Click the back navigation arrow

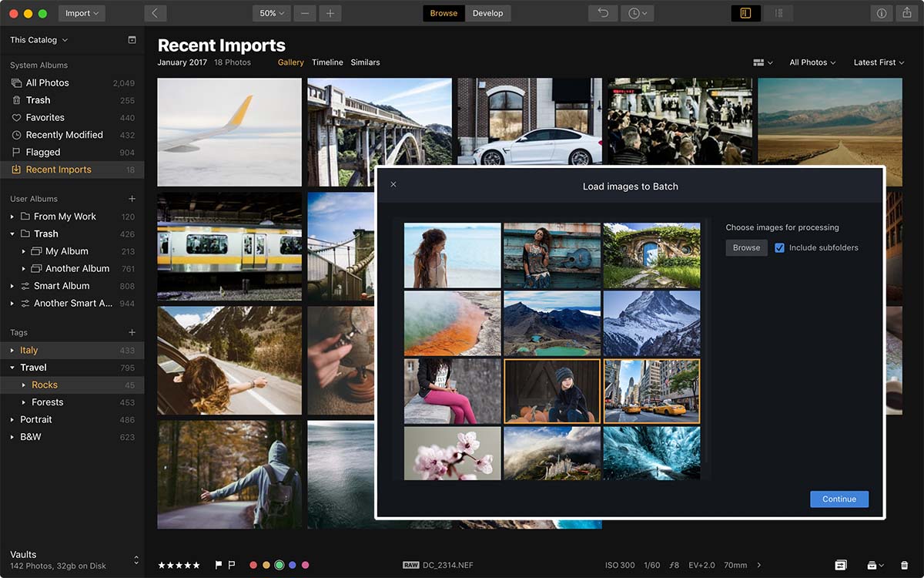[155, 13]
